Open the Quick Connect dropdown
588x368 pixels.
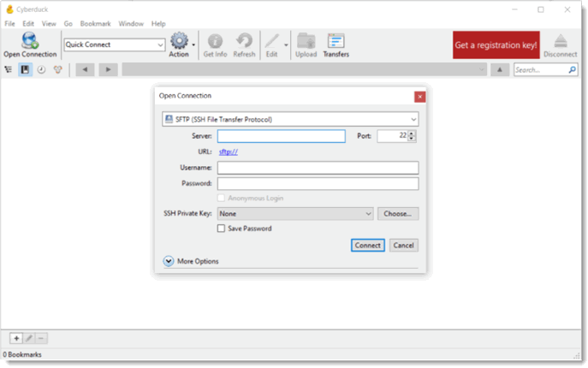coord(161,45)
